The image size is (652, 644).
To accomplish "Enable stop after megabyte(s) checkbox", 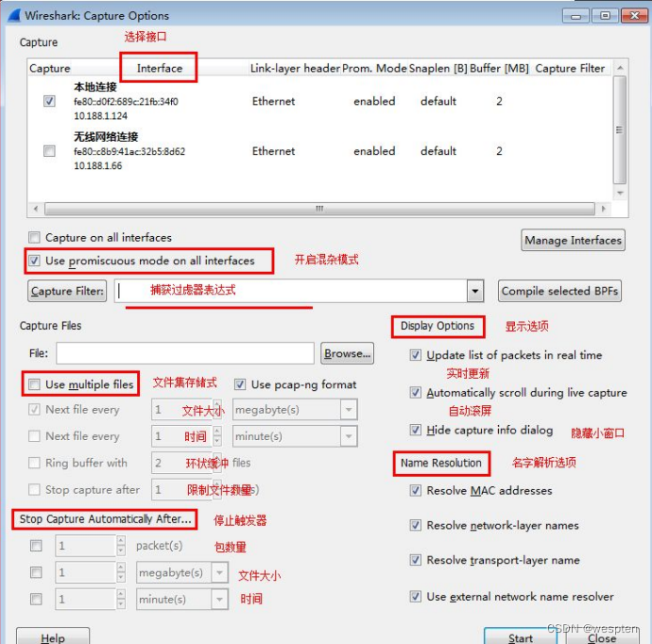I will tap(36, 572).
